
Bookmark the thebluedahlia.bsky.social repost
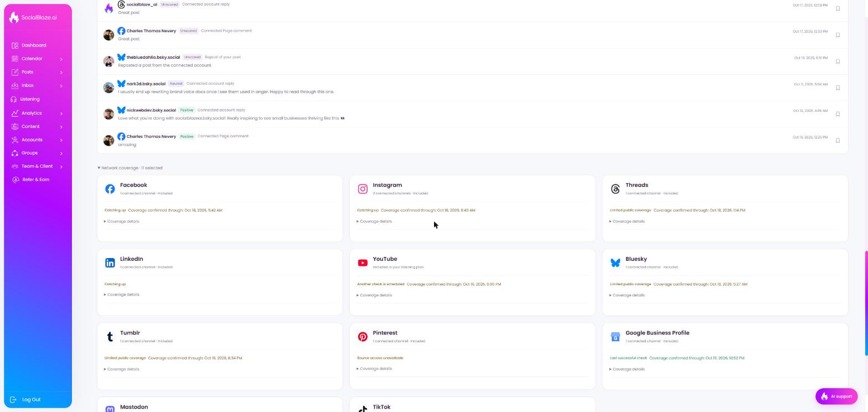point(838,61)
